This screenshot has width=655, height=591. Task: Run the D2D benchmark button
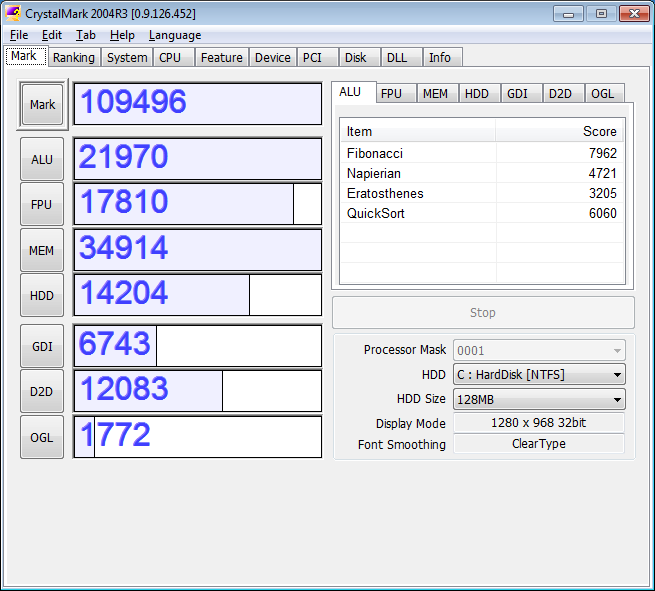click(x=42, y=391)
